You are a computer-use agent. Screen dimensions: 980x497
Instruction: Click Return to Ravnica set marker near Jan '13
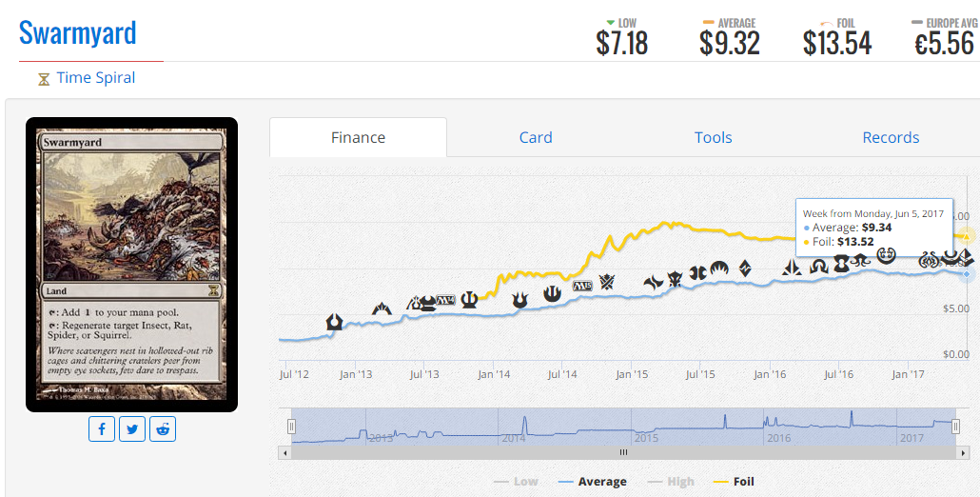coord(334,322)
